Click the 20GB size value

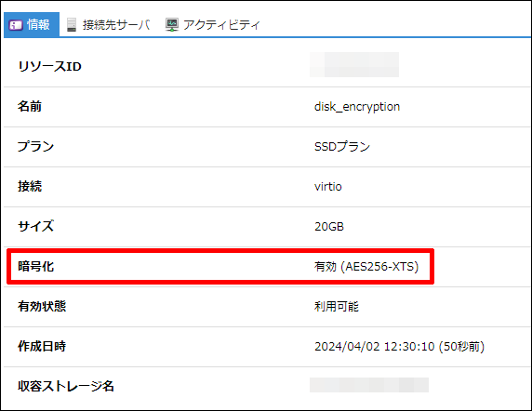(x=328, y=227)
